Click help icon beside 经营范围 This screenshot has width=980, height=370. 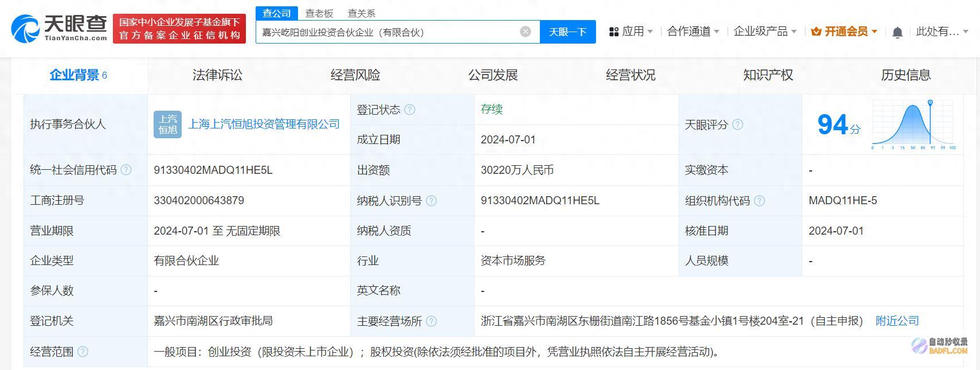[83, 352]
